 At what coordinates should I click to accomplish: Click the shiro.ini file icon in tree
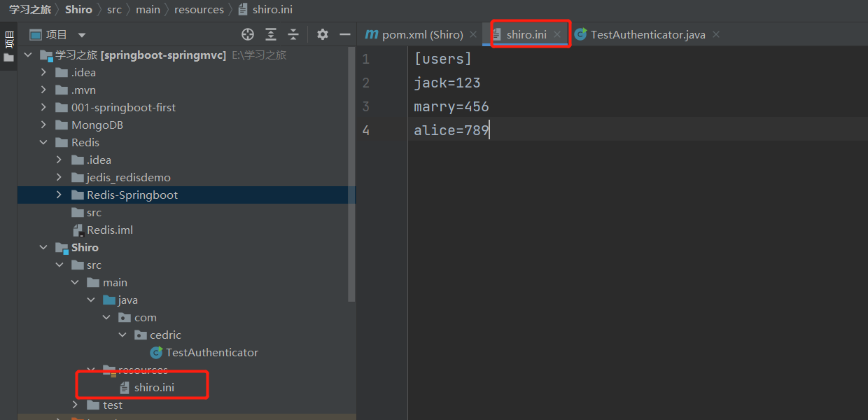coord(125,388)
